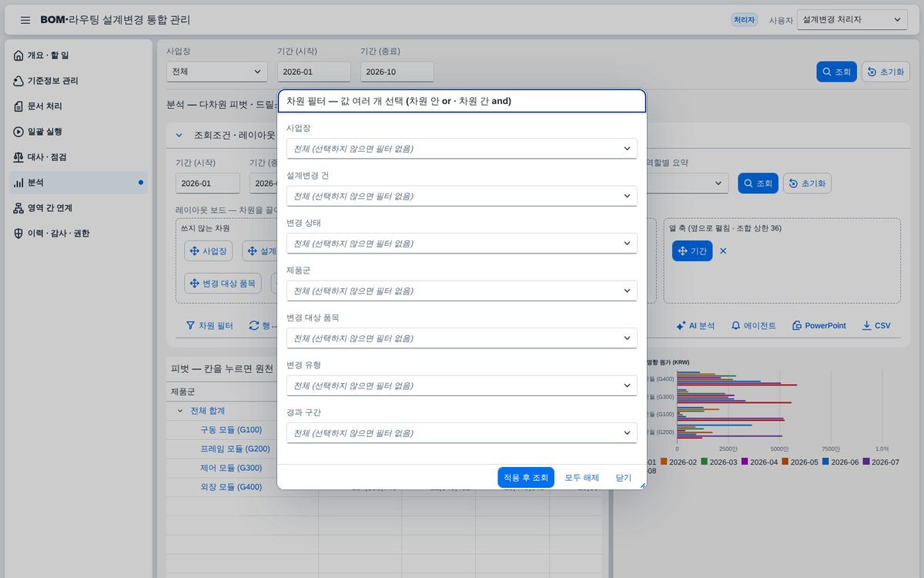
Task: Open the 설계변경 처리자 user dropdown
Action: click(x=852, y=19)
